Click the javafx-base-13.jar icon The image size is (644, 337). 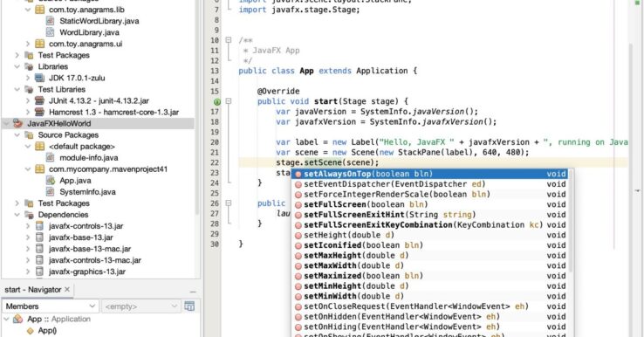pyautogui.click(x=39, y=237)
